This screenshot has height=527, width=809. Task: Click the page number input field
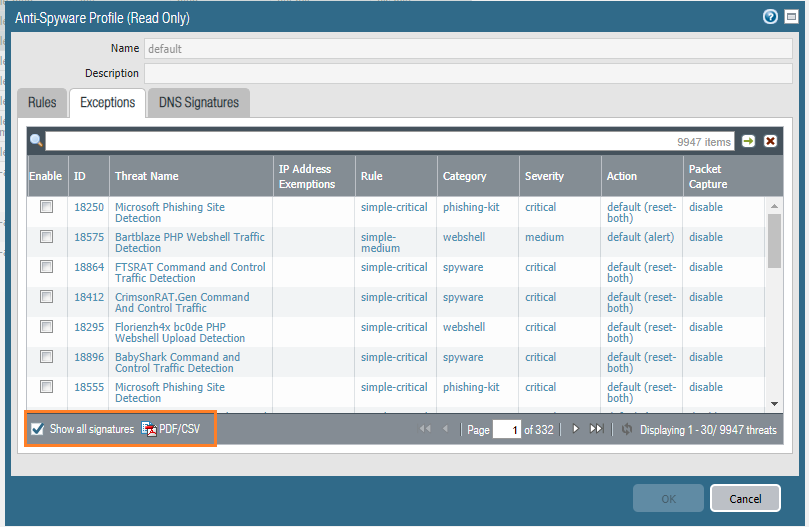click(507, 430)
